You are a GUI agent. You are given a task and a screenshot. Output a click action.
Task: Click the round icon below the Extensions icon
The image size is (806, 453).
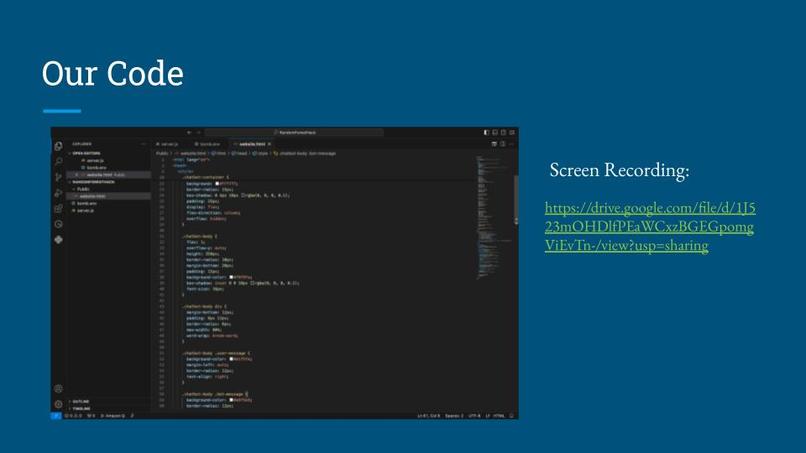point(59,224)
